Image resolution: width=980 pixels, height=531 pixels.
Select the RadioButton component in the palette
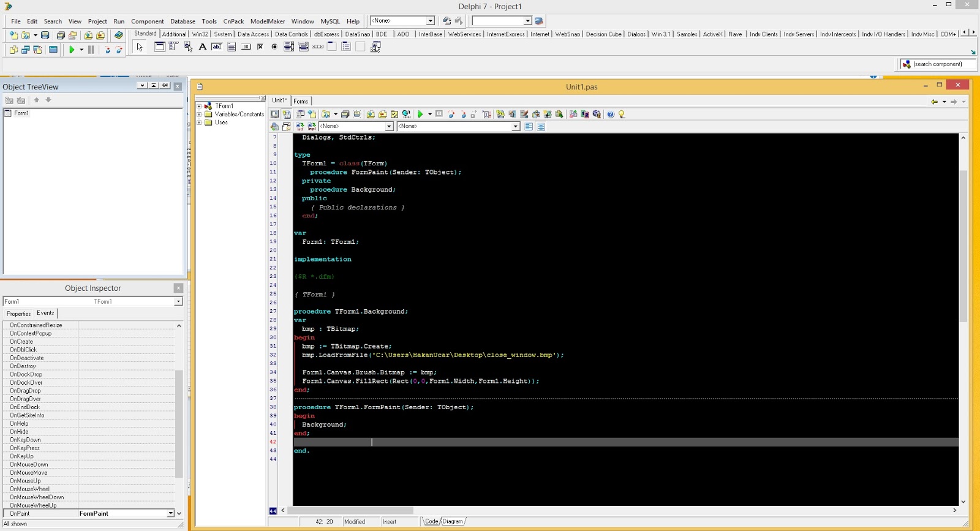(x=274, y=47)
